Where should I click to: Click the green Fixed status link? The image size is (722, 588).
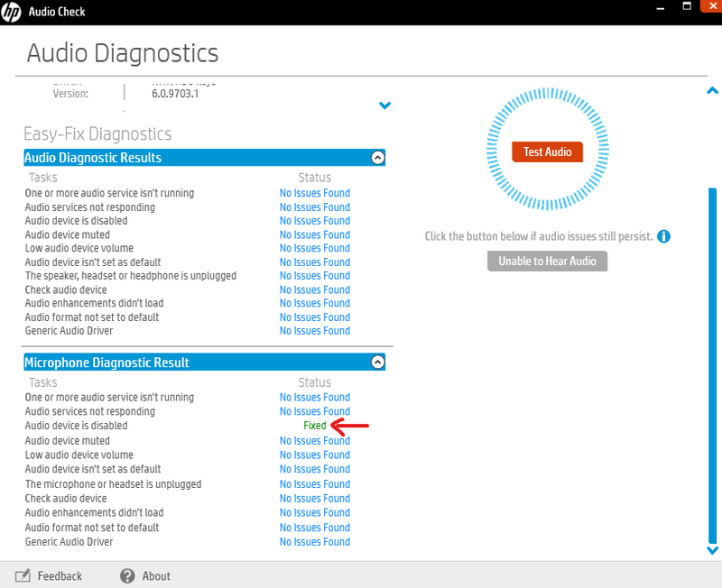tap(315, 426)
